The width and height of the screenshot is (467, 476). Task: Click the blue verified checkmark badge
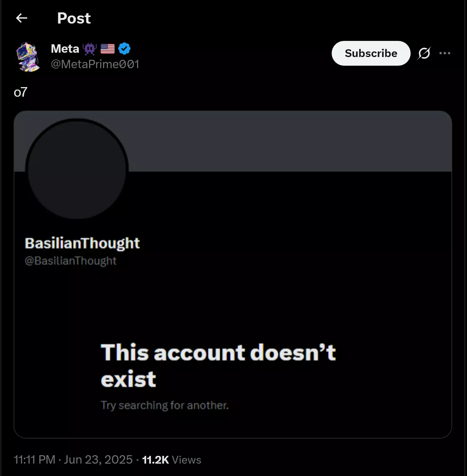click(124, 49)
